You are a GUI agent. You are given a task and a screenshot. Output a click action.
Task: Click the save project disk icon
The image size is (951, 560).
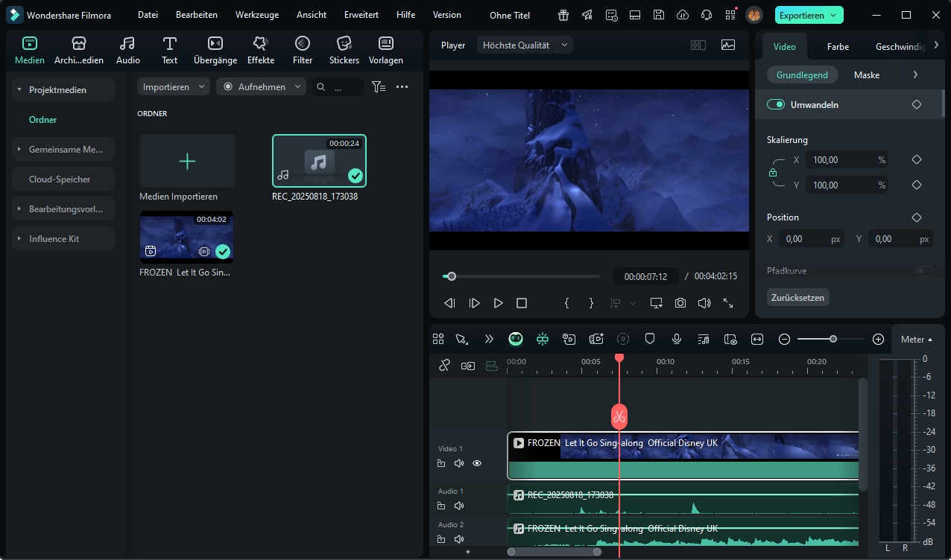658,15
